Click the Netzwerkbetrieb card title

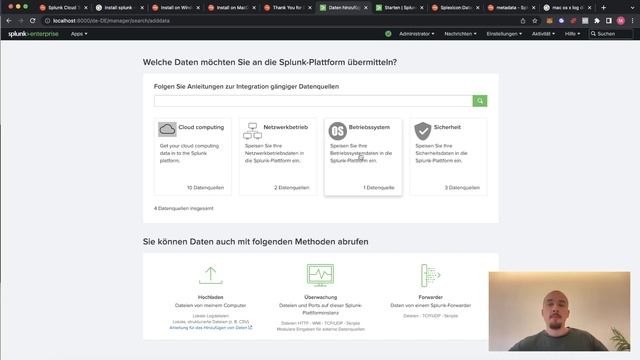click(285, 127)
